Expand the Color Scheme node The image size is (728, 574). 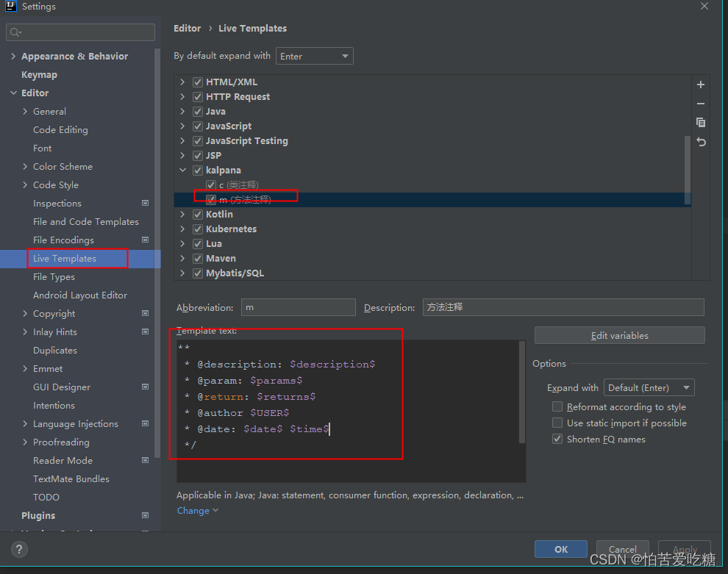pos(25,166)
